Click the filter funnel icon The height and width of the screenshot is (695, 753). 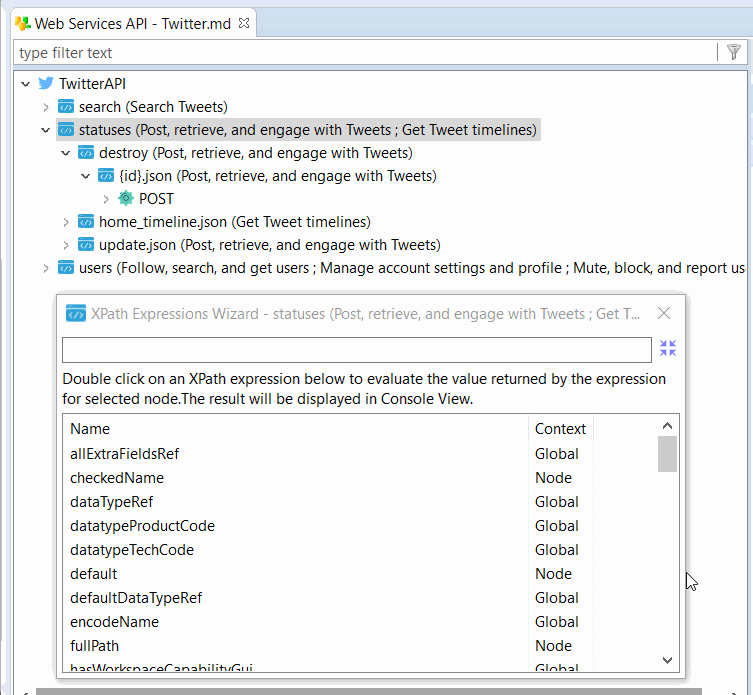tap(733, 52)
